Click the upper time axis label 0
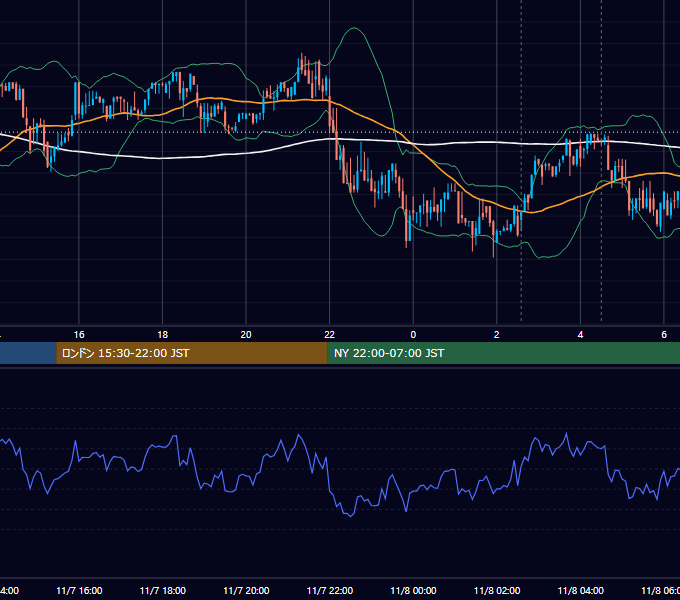Screen dimensions: 680x600 [x=413, y=335]
